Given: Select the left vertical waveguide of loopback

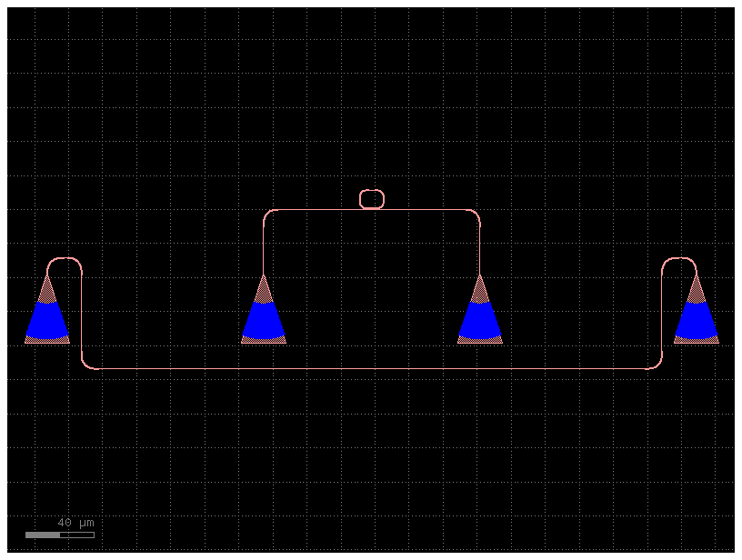Looking at the screenshot, I should click(83, 309).
